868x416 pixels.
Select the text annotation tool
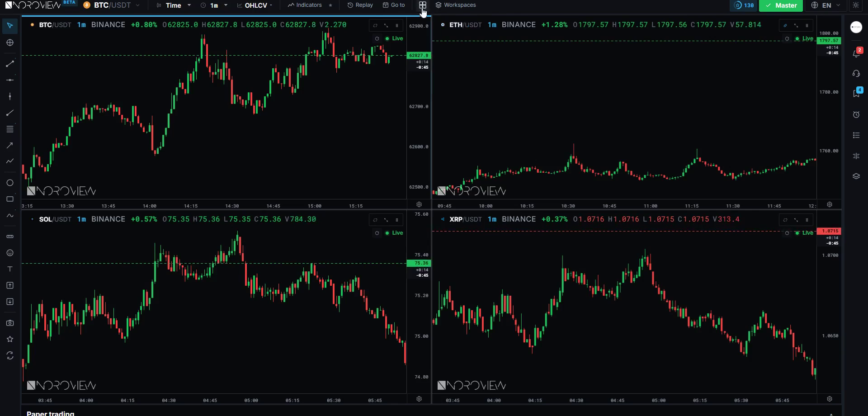coord(10,269)
